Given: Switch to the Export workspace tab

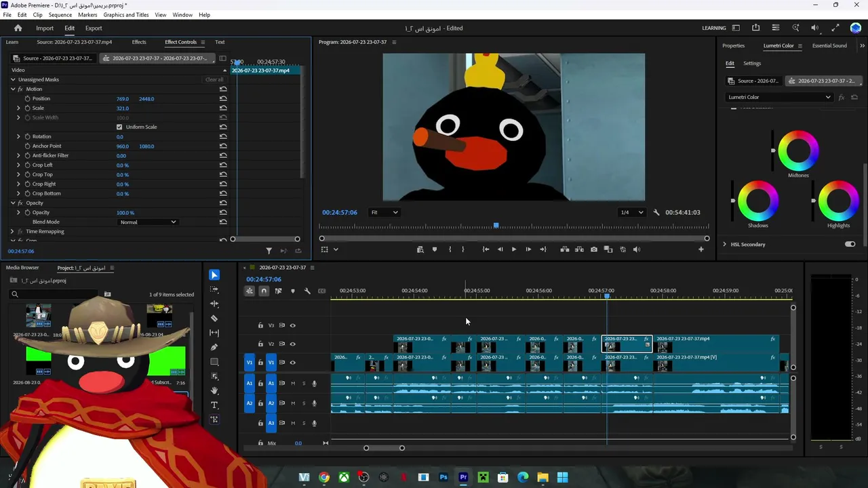Looking at the screenshot, I should (94, 28).
